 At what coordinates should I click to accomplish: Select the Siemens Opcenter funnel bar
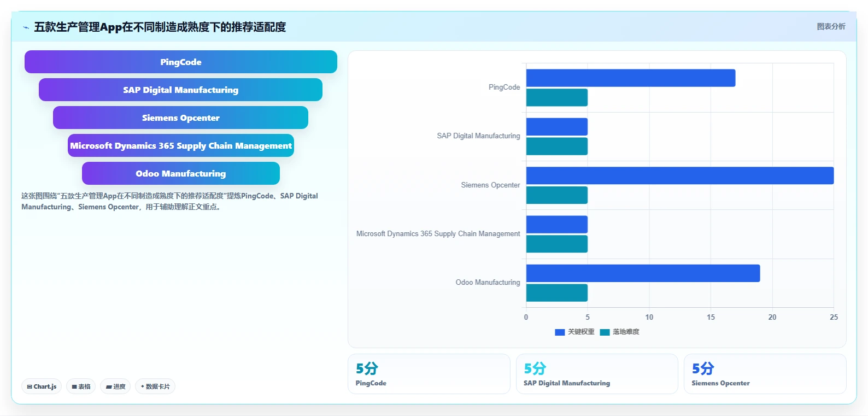pyautogui.click(x=180, y=118)
